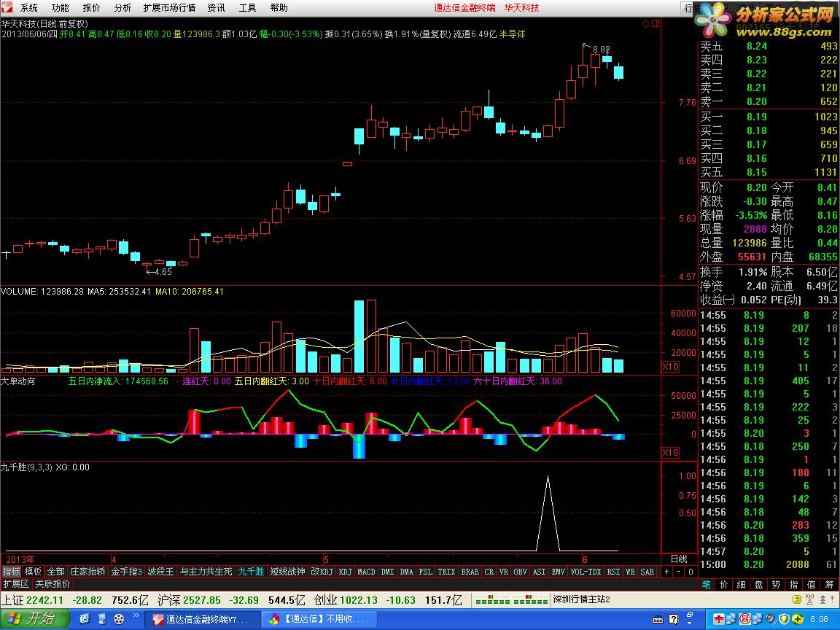Image resolution: width=840 pixels, height=630 pixels.
Task: Open the 报价 menu
Action: (91, 7)
